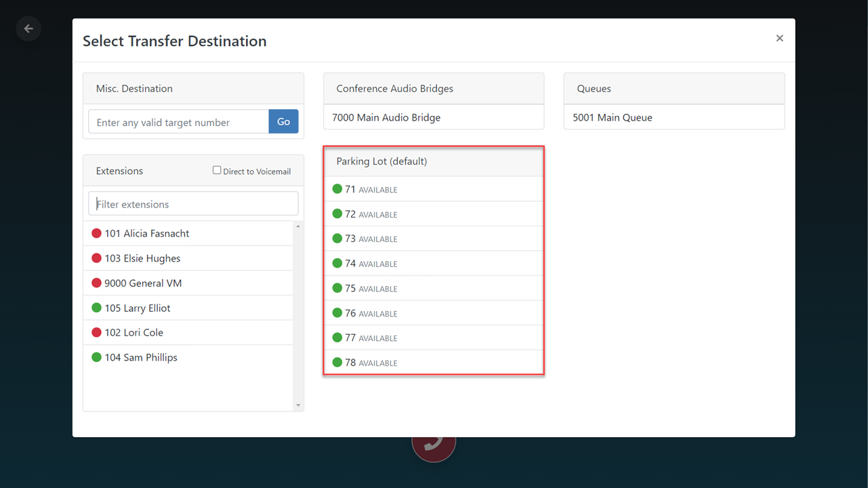The width and height of the screenshot is (868, 488).
Task: Focus the misc destination number field
Action: coord(179,122)
